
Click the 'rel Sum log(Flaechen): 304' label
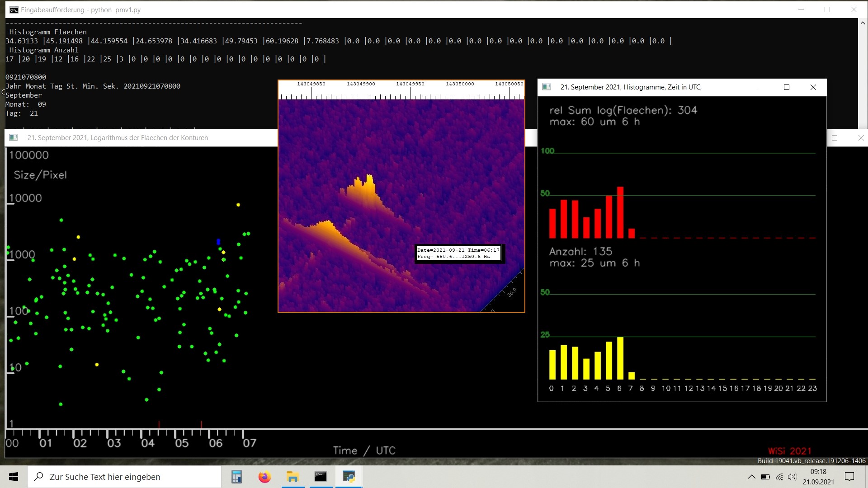pos(623,110)
